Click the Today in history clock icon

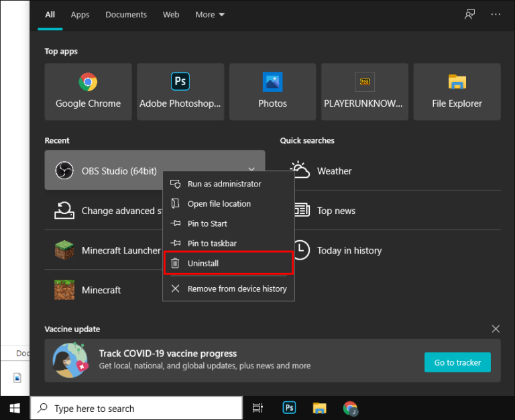click(302, 250)
